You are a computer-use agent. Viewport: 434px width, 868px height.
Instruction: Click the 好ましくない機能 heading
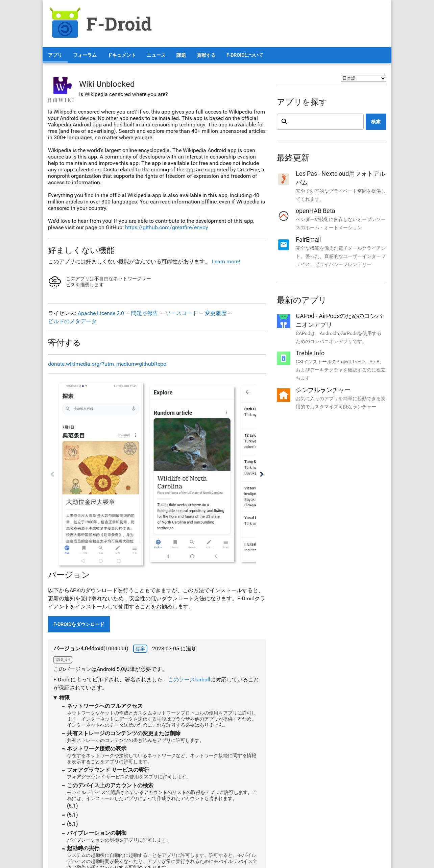pos(81,250)
